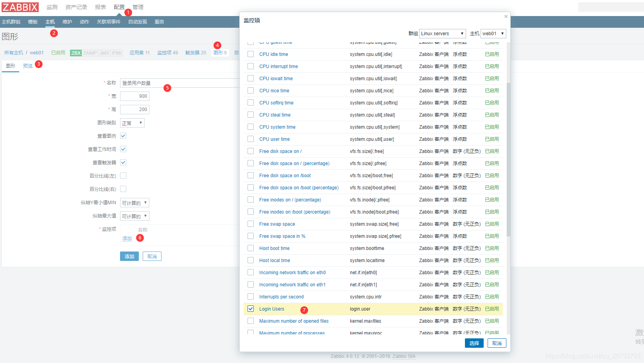This screenshot has height=363, width=644.
Task: Check the Free swap space checkbox
Action: click(x=251, y=224)
